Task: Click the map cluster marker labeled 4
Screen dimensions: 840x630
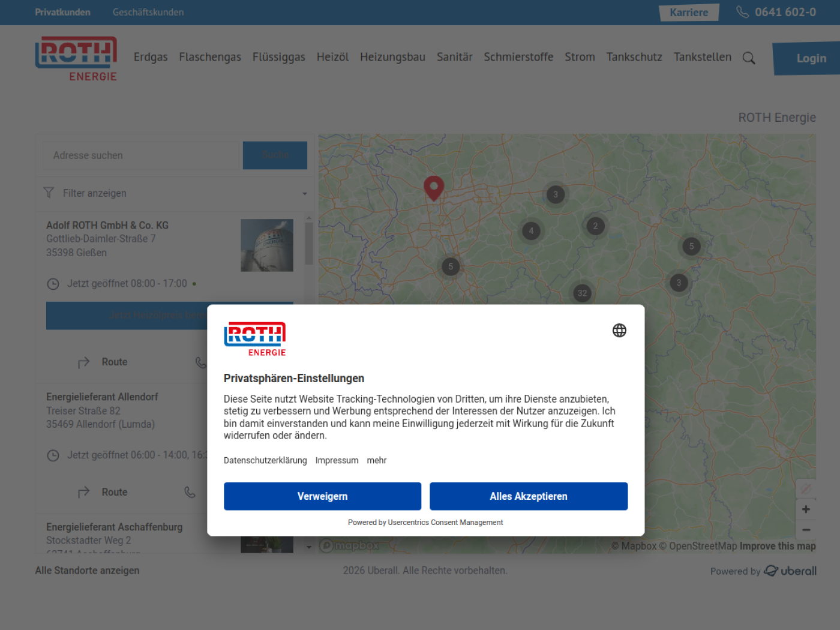Action: click(x=531, y=231)
